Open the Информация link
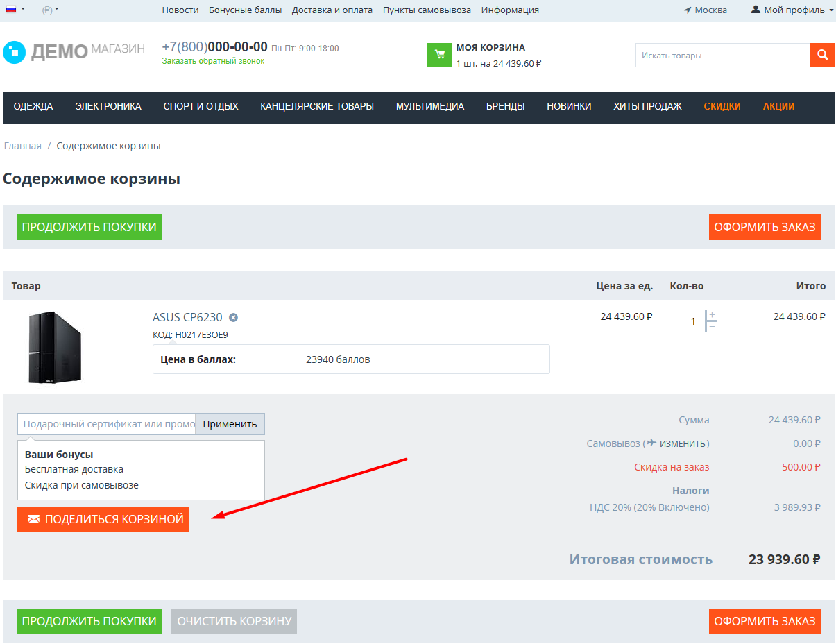 pos(510,10)
